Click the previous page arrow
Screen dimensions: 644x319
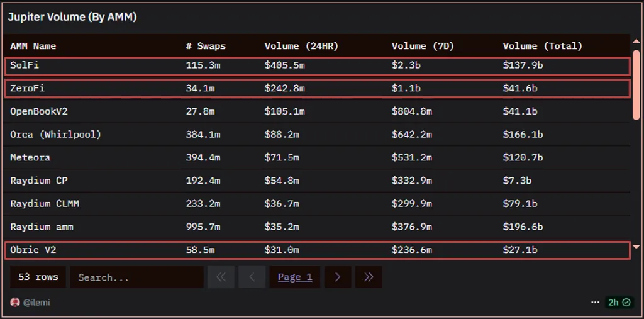(x=252, y=277)
